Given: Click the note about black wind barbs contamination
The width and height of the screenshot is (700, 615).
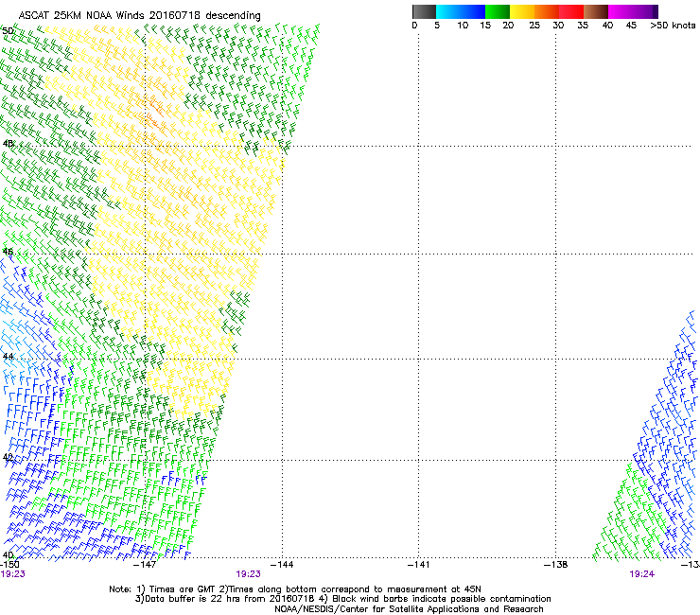Looking at the screenshot, I should 435,599.
